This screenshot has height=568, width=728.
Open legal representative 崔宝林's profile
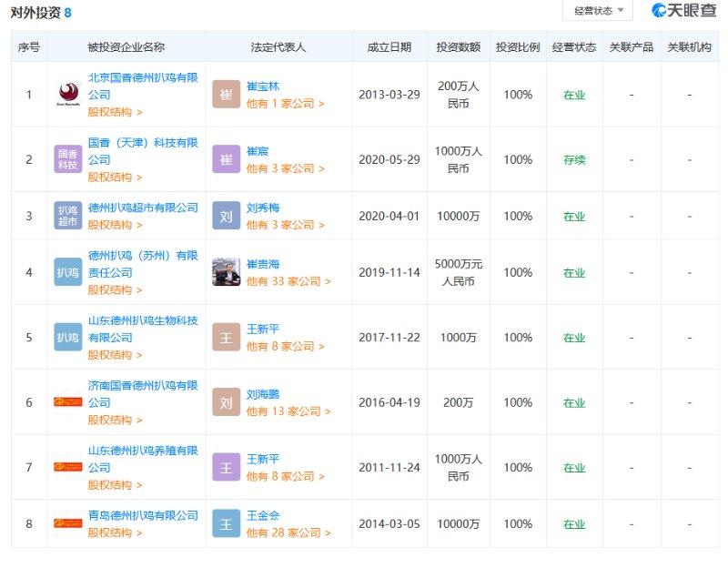263,86
